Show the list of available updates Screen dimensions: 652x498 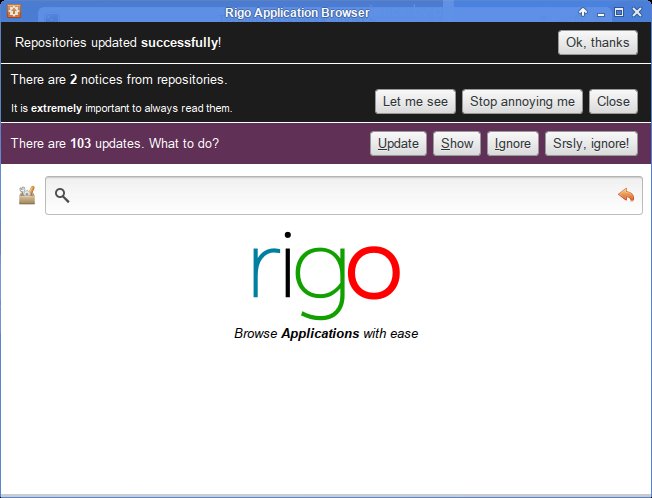[457, 143]
